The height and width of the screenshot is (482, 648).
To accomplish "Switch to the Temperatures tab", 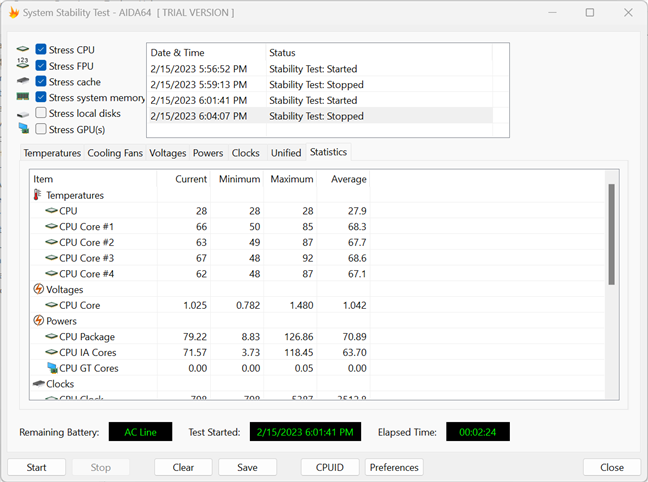I will 52,153.
